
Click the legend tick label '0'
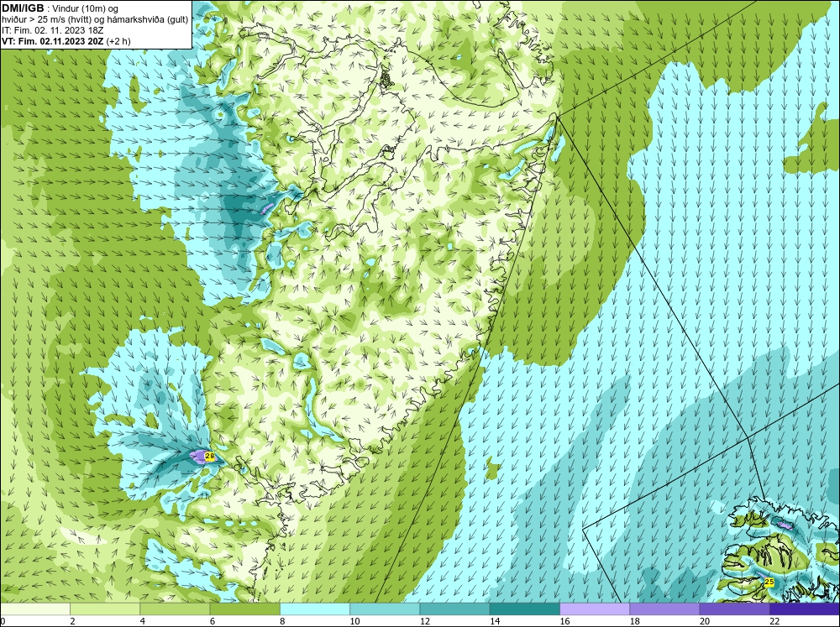click(3, 621)
